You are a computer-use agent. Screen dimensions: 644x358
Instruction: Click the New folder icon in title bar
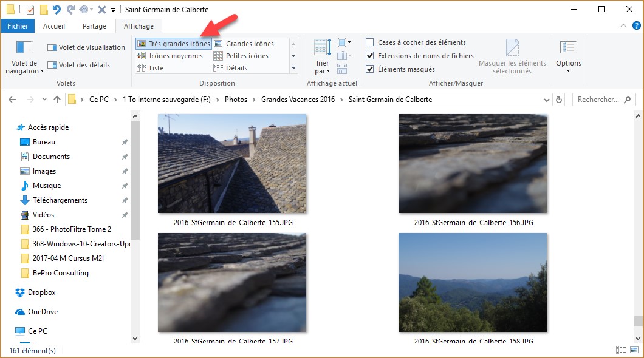44,10
